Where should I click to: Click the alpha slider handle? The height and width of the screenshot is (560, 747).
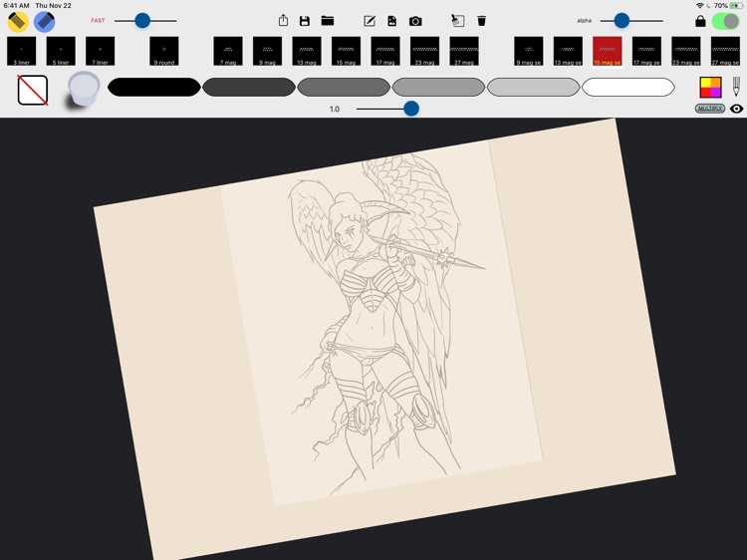click(x=622, y=20)
